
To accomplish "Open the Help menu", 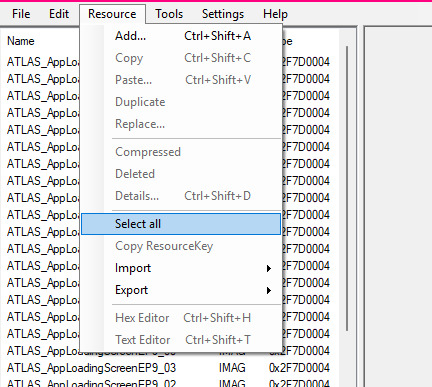I will tap(275, 14).
